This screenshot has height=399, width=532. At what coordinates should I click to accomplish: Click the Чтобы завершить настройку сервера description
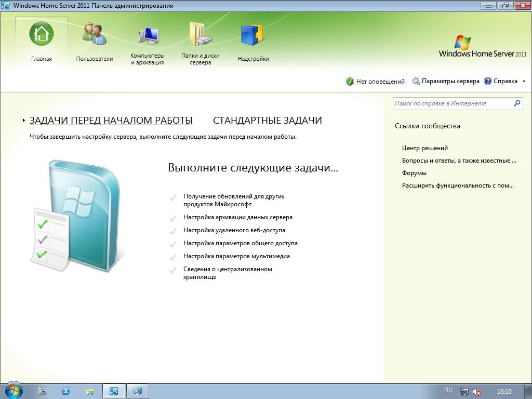[163, 137]
